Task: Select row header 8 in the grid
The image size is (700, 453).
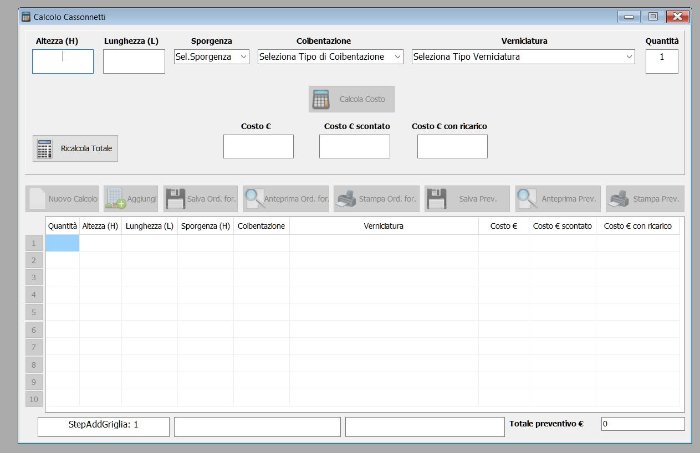Action: (x=34, y=365)
